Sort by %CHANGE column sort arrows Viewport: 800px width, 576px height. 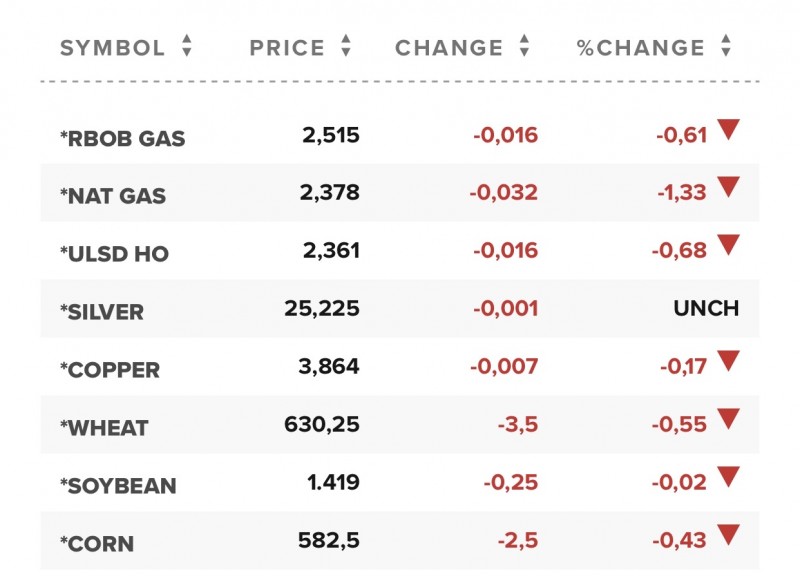pyautogui.click(x=726, y=47)
